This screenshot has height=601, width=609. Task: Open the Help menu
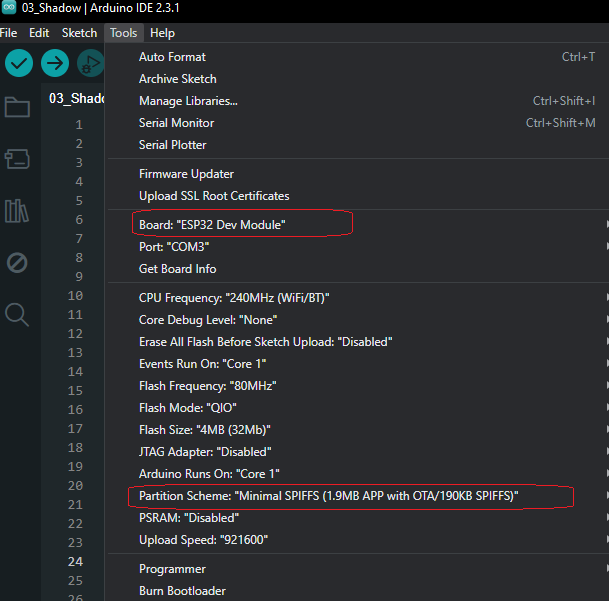click(162, 33)
